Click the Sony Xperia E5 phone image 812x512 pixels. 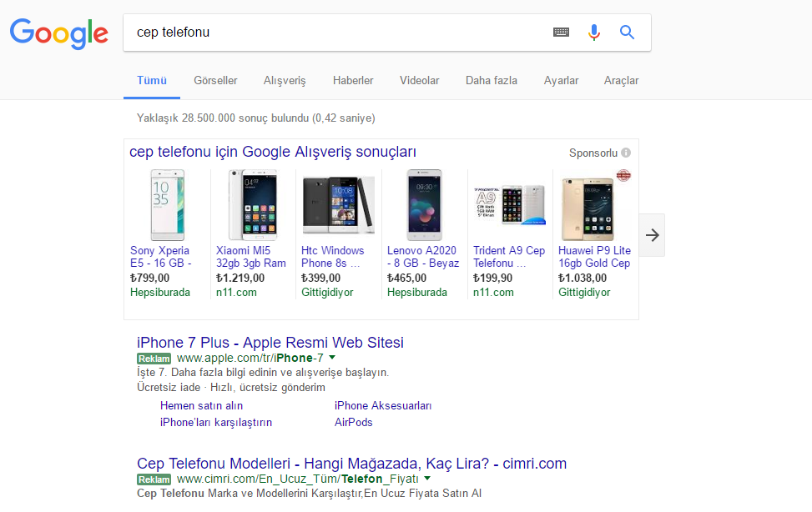click(x=167, y=205)
